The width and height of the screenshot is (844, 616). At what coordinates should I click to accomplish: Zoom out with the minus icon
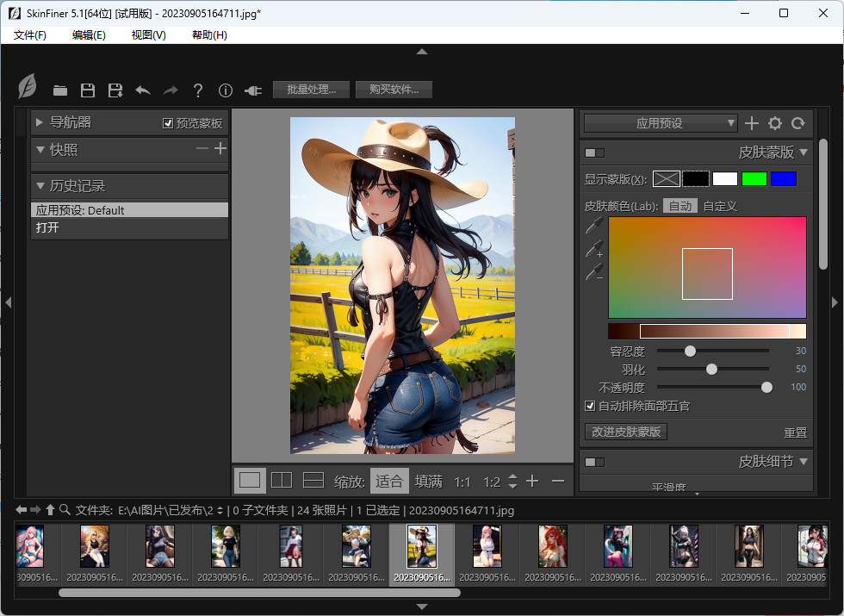point(558,481)
